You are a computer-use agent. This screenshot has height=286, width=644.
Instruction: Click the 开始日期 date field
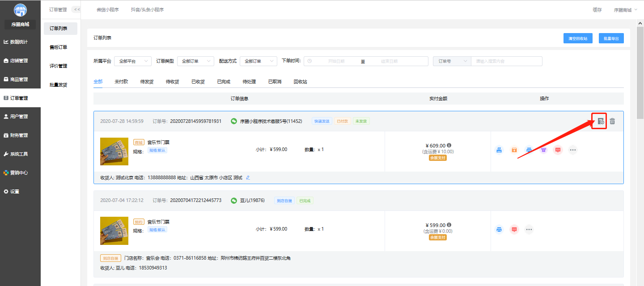click(x=336, y=61)
